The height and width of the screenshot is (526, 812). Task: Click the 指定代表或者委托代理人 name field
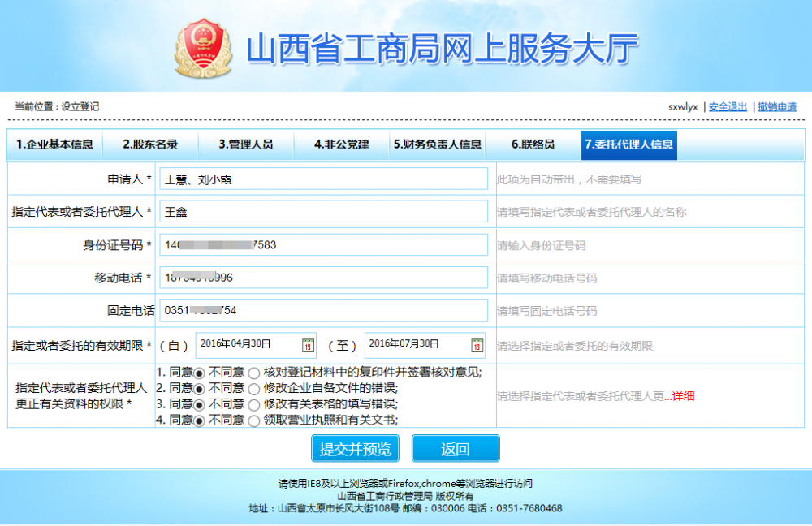pos(324,212)
